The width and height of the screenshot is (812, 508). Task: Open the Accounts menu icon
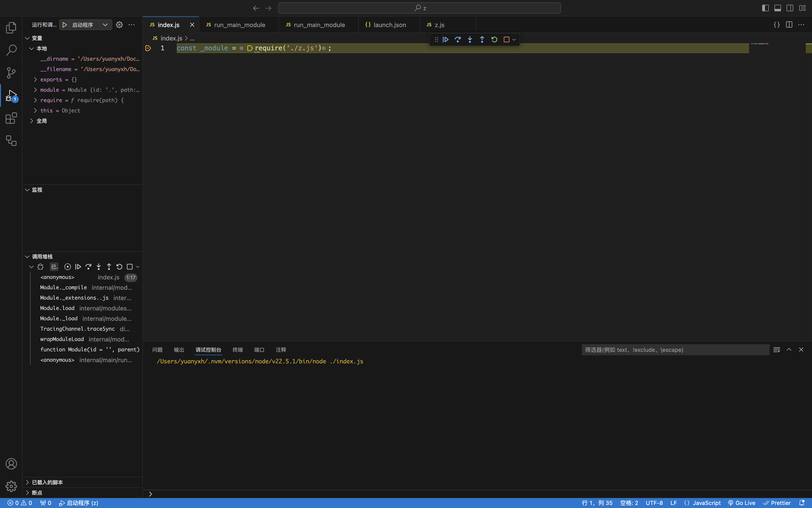tap(11, 464)
